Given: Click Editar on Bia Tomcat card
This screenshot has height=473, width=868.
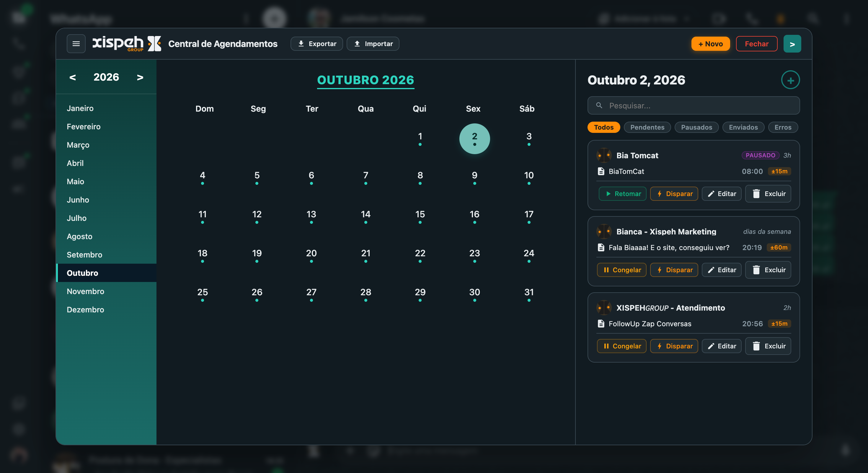Looking at the screenshot, I should click(722, 194).
